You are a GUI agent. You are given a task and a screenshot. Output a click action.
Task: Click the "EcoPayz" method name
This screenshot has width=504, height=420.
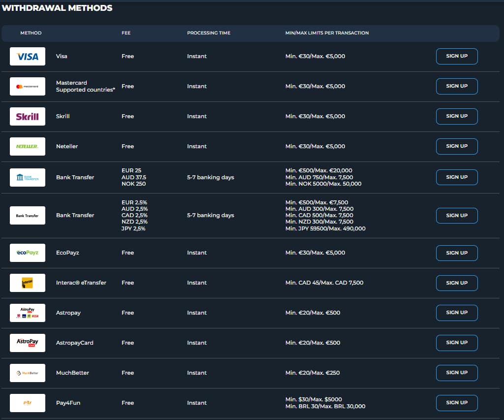67,253
